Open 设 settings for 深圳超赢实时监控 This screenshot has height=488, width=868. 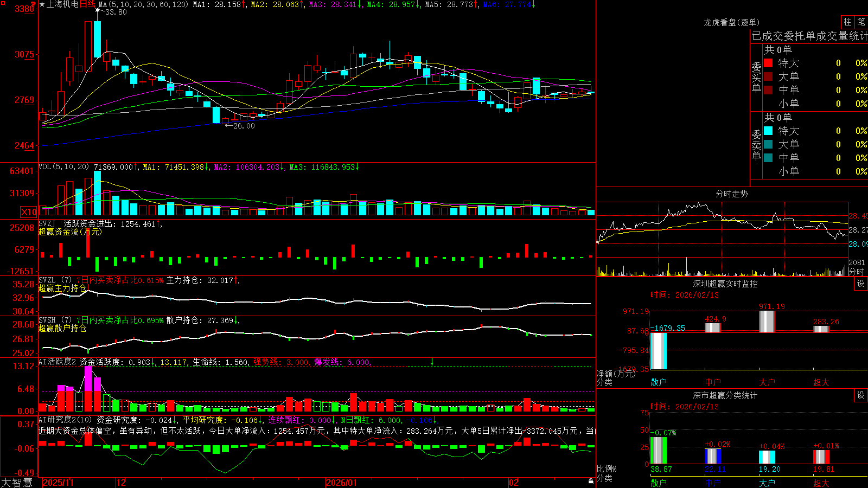point(861,284)
